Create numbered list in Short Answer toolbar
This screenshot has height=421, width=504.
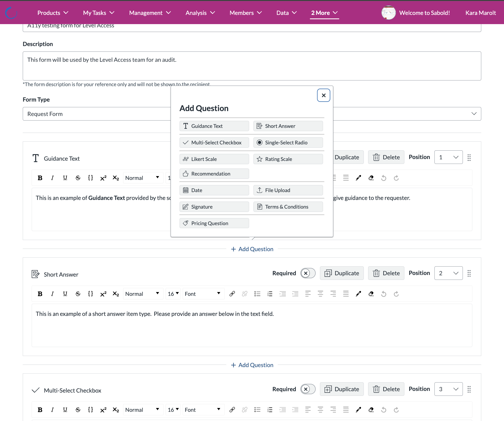[270, 294]
